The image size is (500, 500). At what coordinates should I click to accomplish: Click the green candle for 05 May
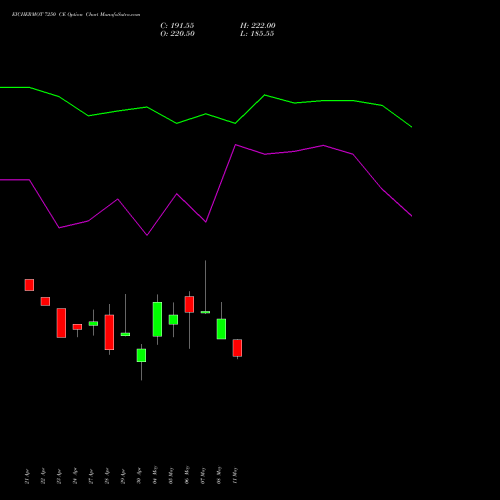click(x=173, y=320)
